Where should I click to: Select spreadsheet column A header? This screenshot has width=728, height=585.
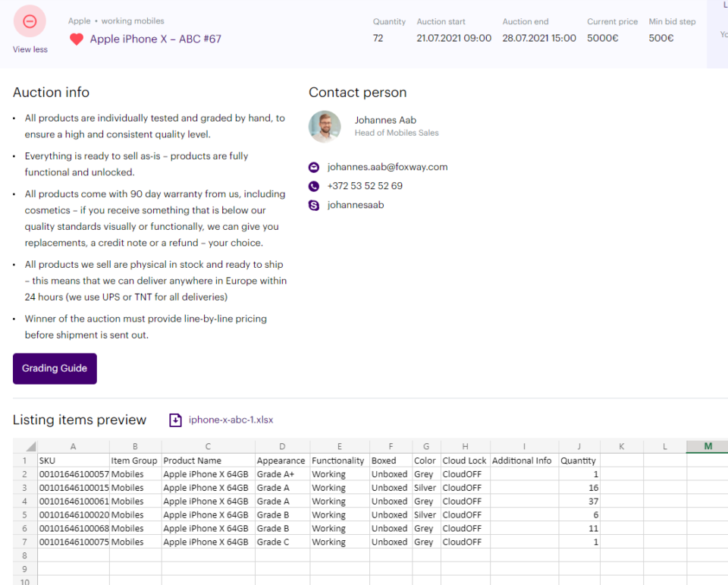(x=74, y=447)
